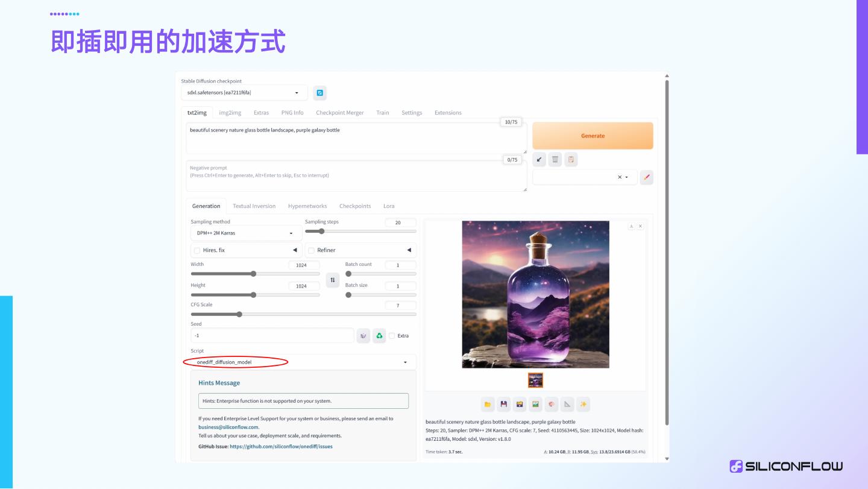Open the Hypernetworks sub-tab
Viewport: 868px width, 489px height.
(x=307, y=206)
